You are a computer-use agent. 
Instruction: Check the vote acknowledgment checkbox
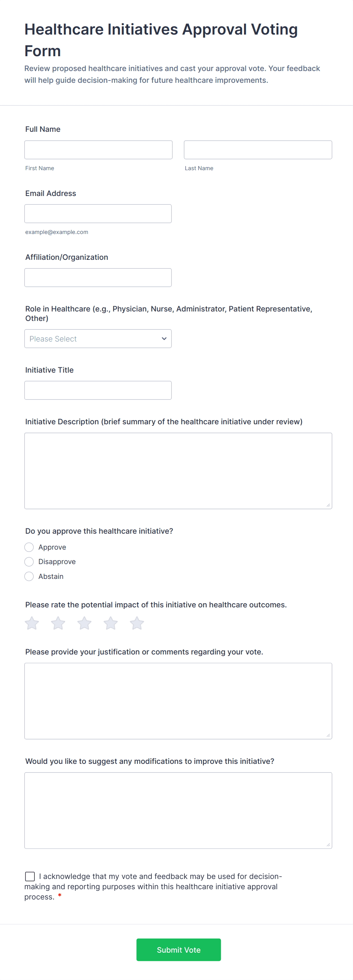pos(30,876)
